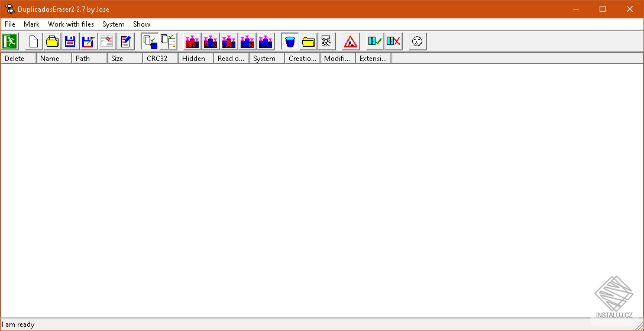Toggle the documents with blue box icon

point(150,41)
